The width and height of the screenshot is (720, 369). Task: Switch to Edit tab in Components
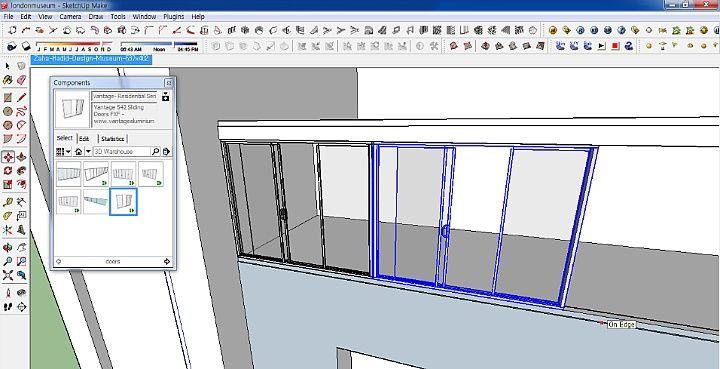pos(84,139)
